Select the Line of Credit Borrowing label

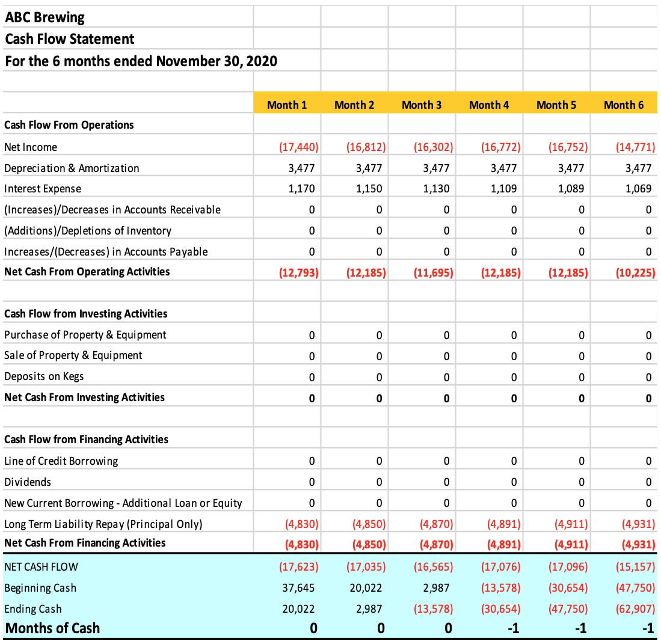pos(61,460)
